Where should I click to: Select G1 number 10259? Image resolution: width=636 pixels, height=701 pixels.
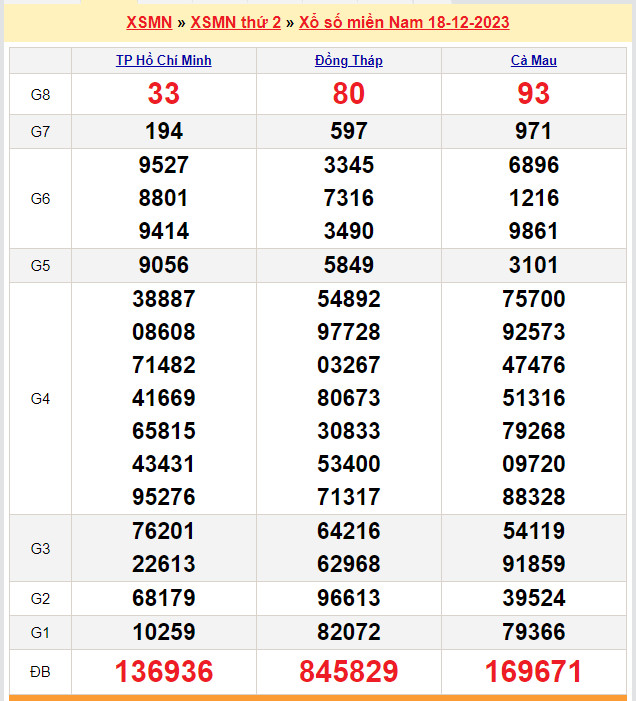pos(164,632)
